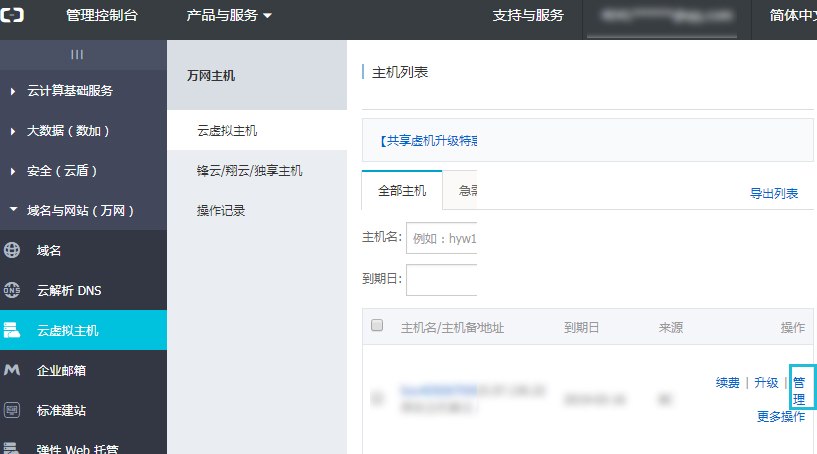
Task: Click the server icon for 云虚拟主机
Action: point(12,330)
